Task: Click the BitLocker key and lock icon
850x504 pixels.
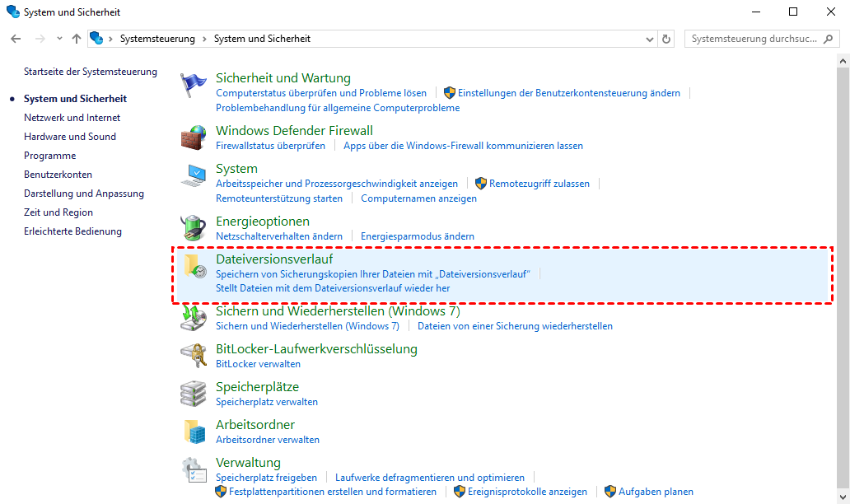Action: [x=194, y=355]
